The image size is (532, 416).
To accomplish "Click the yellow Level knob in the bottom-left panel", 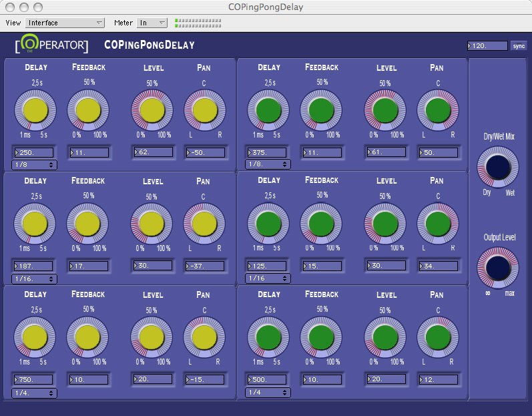I will click(x=152, y=337).
